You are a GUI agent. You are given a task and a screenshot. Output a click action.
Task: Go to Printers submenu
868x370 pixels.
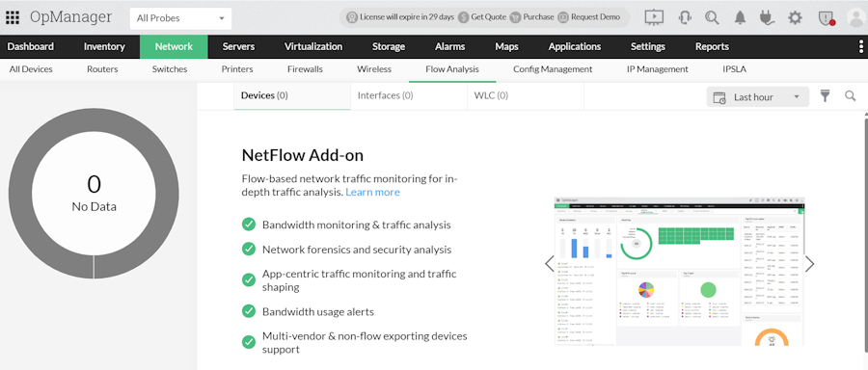(x=237, y=69)
